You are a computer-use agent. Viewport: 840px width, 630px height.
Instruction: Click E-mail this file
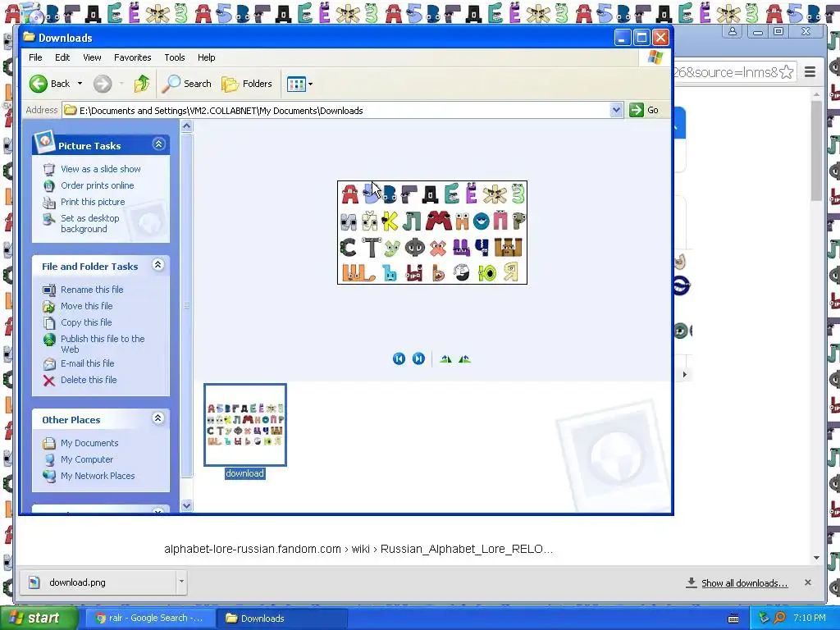(x=87, y=363)
